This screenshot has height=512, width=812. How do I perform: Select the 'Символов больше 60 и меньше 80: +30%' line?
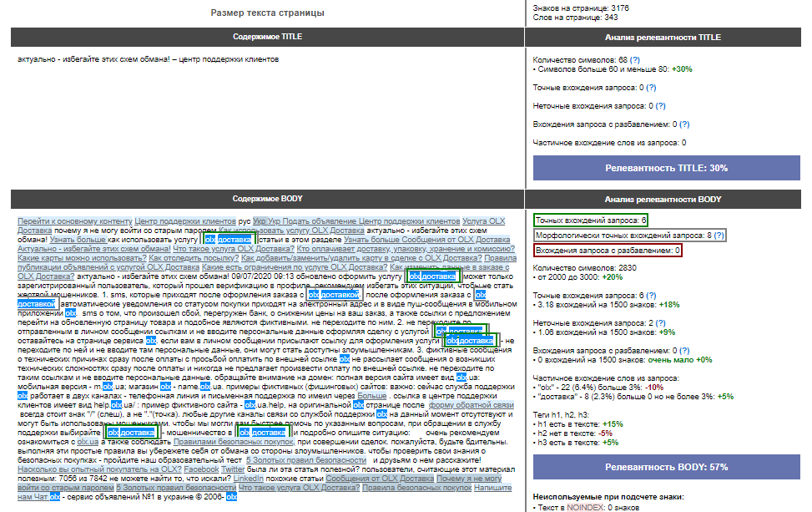[613, 69]
